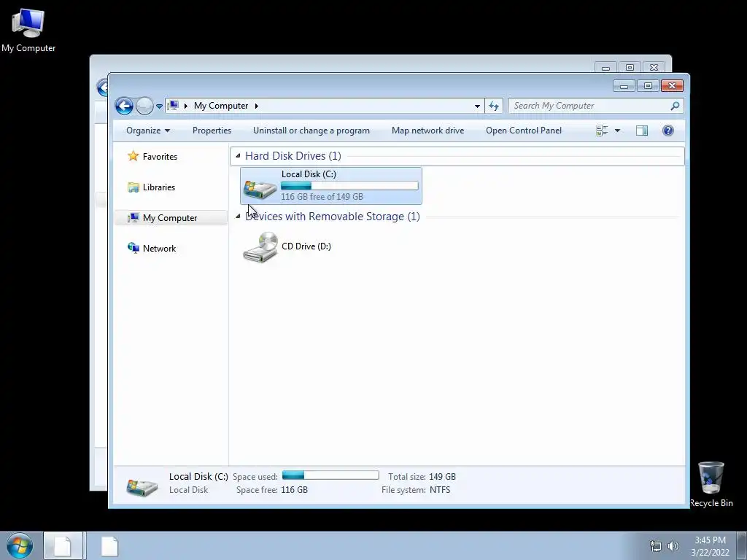Screen dimensions: 747x560
Task: Go back with the blue Back arrow
Action: click(124, 106)
